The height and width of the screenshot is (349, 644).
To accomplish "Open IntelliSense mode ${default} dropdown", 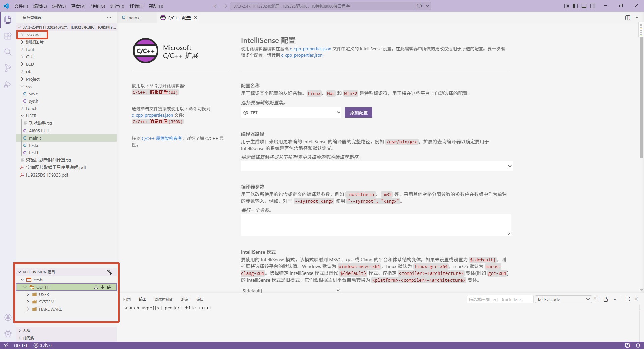I will coord(291,290).
